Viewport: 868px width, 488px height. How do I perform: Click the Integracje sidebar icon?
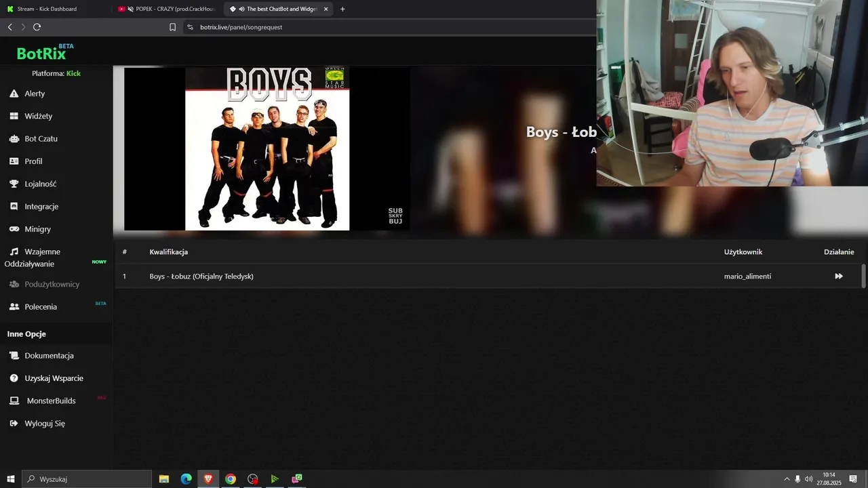[x=14, y=206]
